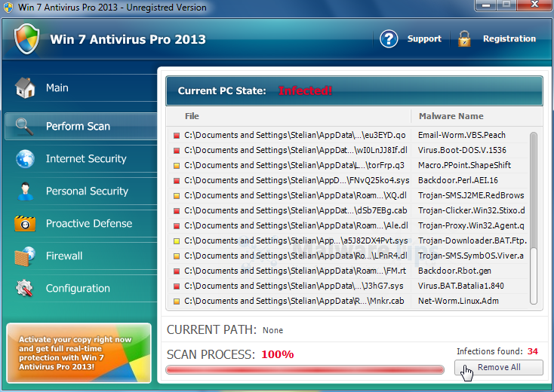Click the Remove All button
The width and height of the screenshot is (554, 392).
coord(499,367)
